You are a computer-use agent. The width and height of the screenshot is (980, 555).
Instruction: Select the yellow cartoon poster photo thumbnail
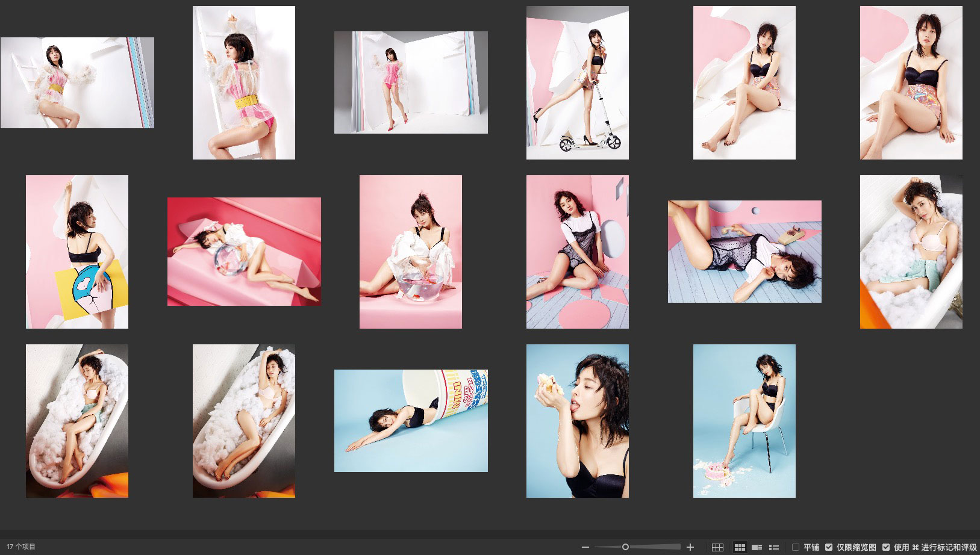[x=77, y=252]
